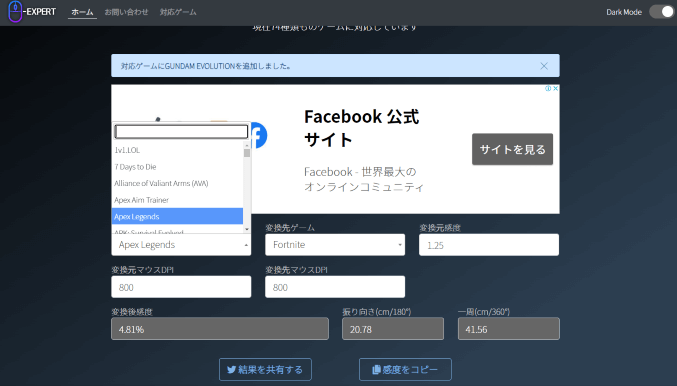Open the お問い合わせ nav link
The height and width of the screenshot is (386, 677).
(x=126, y=12)
